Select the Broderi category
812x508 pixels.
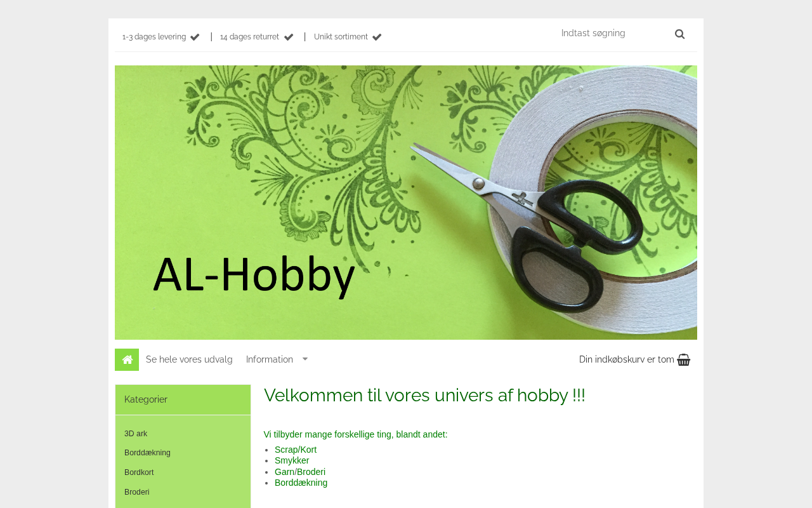[x=137, y=492]
